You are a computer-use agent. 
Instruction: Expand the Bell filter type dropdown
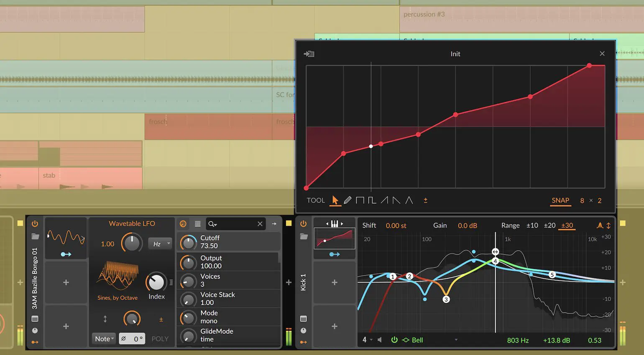coord(456,340)
